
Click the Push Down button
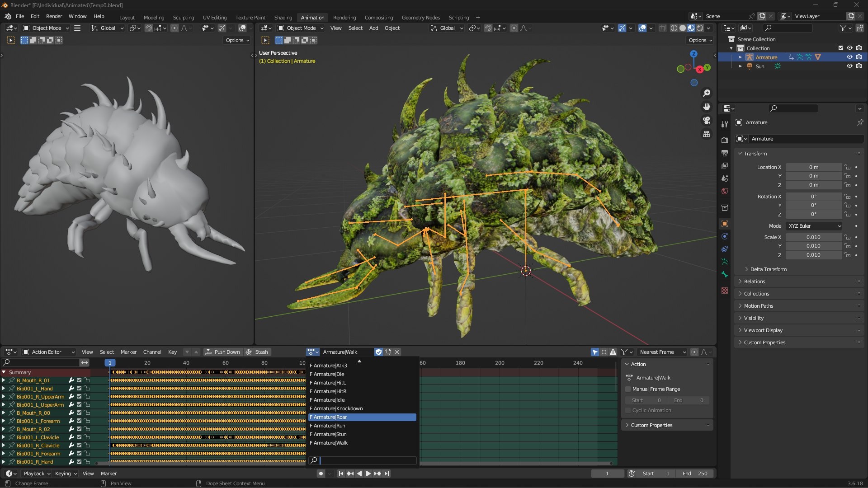[x=222, y=352]
